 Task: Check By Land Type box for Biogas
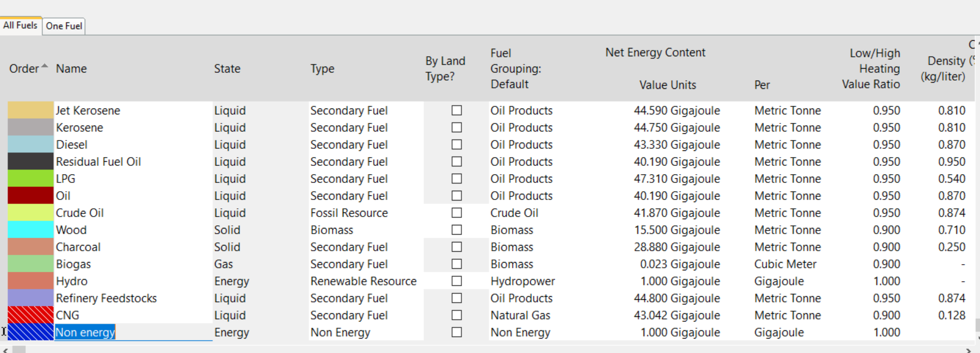456,264
